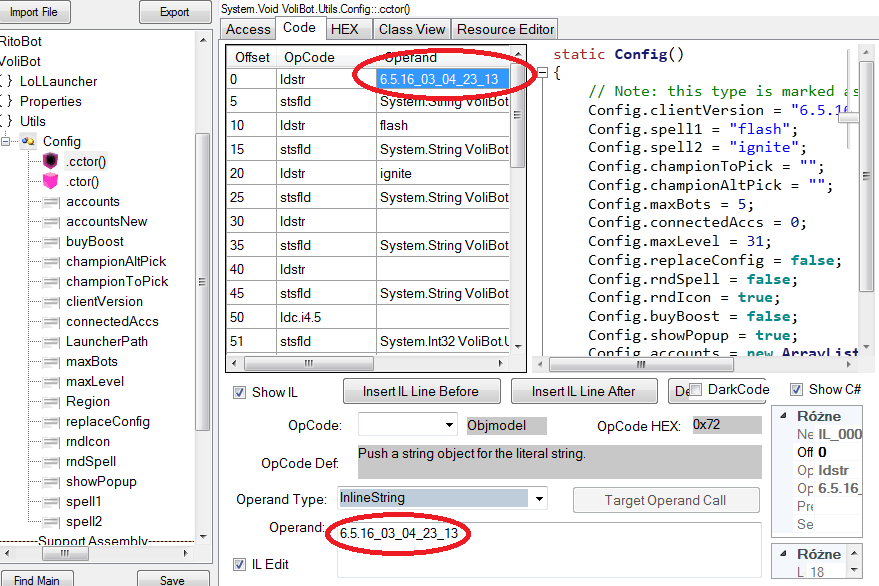879x586 pixels.
Task: Click the field icon beside maxLevel
Action: (51, 382)
